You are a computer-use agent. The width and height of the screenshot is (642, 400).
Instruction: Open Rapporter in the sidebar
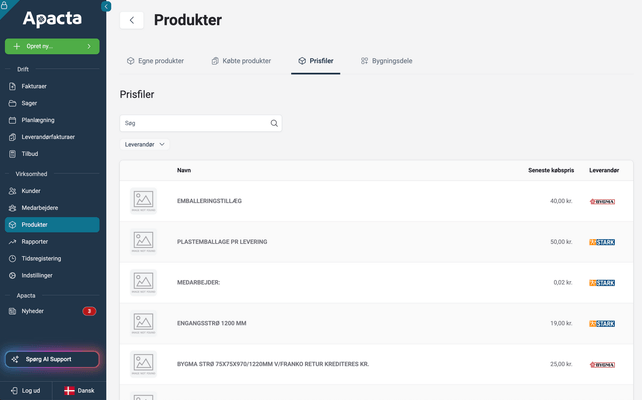tap(35, 241)
